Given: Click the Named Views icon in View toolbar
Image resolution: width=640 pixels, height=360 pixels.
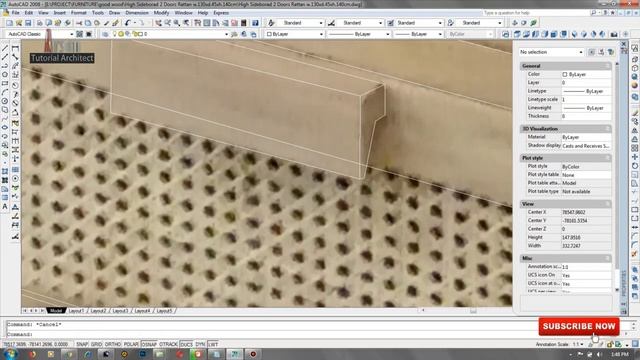Looking at the screenshot, I should pos(505,34).
